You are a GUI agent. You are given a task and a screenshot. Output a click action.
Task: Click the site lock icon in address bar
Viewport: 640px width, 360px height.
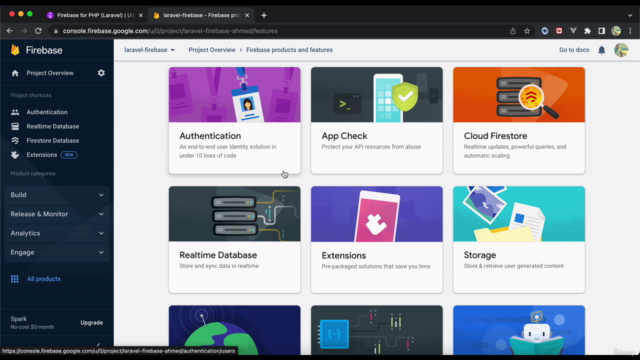pyautogui.click(x=56, y=31)
